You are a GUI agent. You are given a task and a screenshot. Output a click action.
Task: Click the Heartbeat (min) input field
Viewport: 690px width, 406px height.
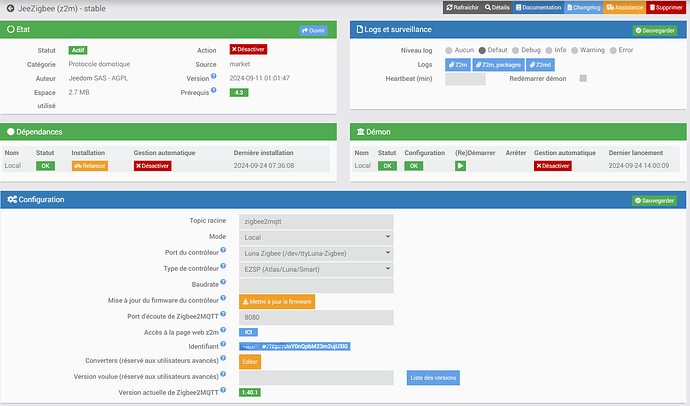[x=465, y=79]
